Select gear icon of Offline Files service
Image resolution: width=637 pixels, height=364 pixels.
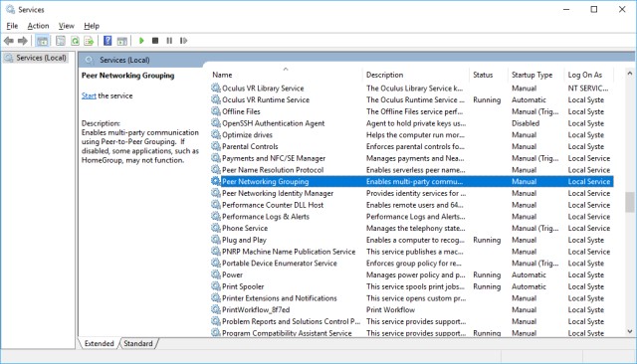point(216,111)
